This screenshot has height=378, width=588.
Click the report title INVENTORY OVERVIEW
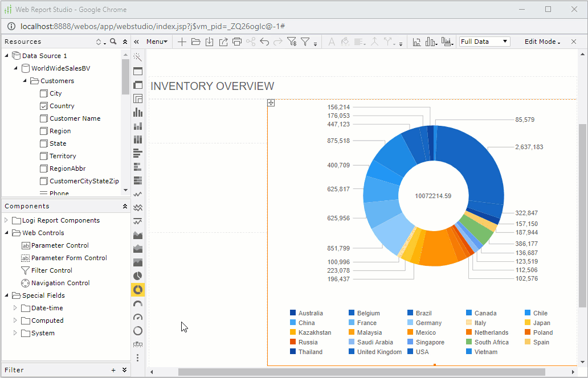coord(212,87)
